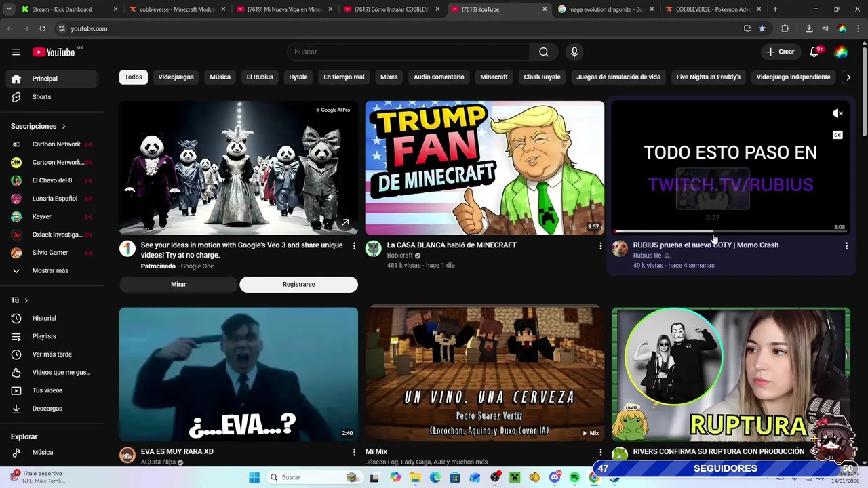Seek Rubius preview progress bar
This screenshot has height=488, width=868.
point(730,232)
